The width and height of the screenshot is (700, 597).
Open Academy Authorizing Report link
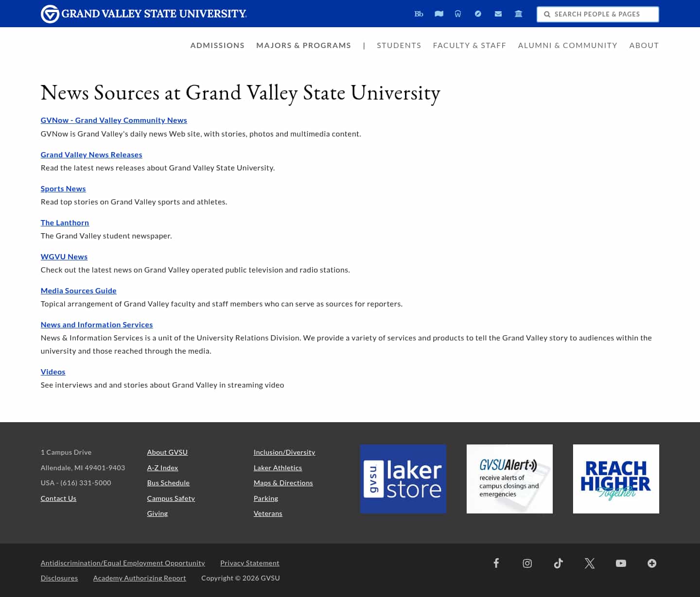click(140, 578)
